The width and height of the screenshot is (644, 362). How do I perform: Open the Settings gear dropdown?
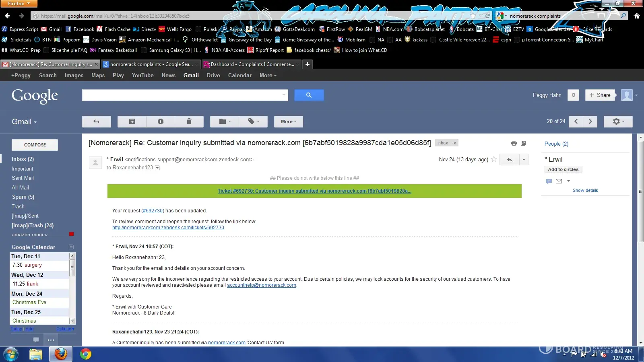point(618,121)
